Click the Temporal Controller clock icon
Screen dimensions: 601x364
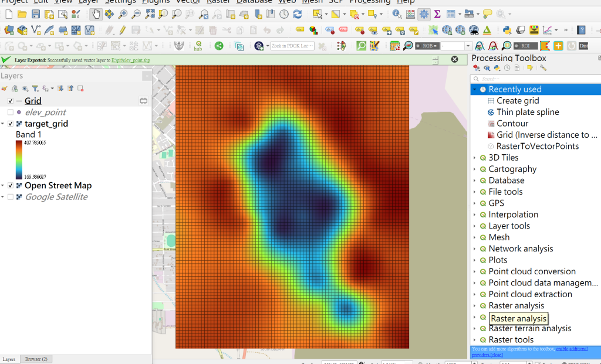tap(284, 15)
